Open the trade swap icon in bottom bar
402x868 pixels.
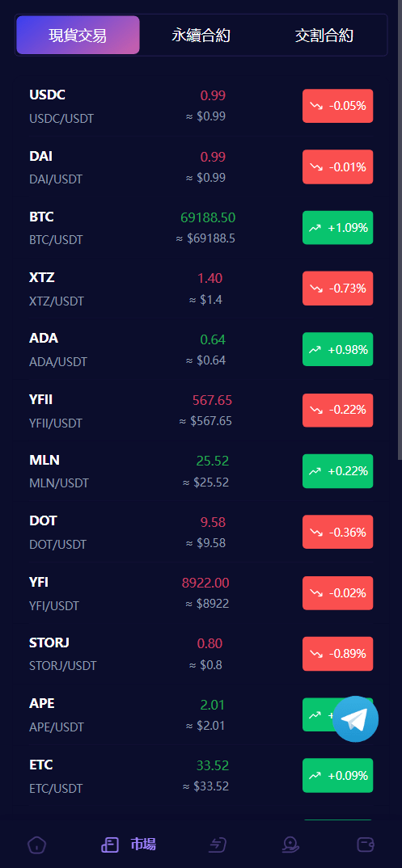(x=218, y=845)
